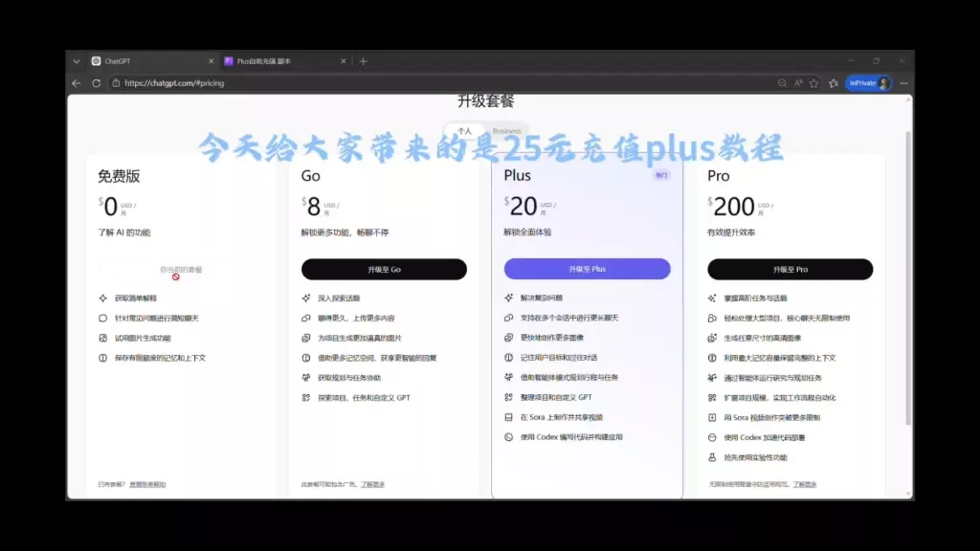Activate the read aloud icon
Image resolution: width=980 pixels, height=551 pixels.
pyautogui.click(x=798, y=83)
